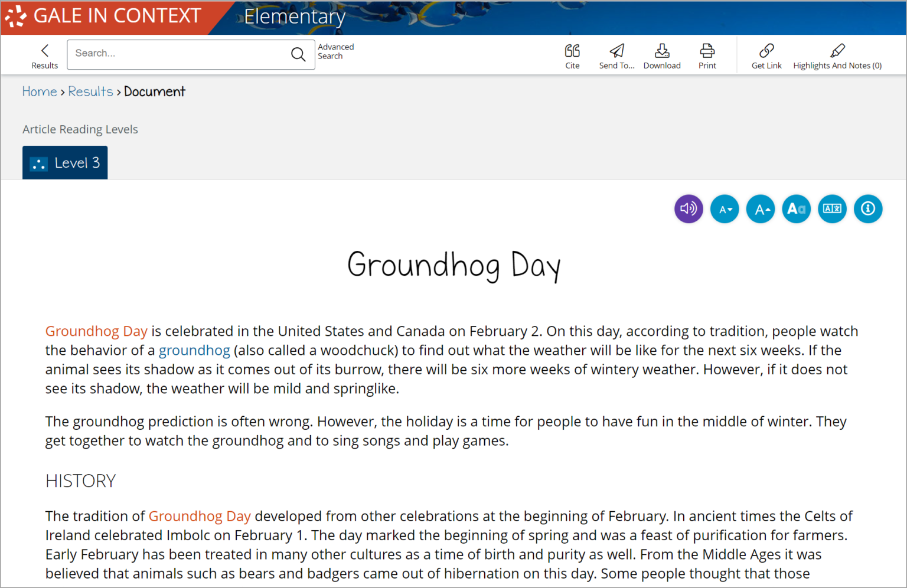This screenshot has width=907, height=588.
Task: Follow the Groundhog Day link
Action: pyautogui.click(x=96, y=331)
